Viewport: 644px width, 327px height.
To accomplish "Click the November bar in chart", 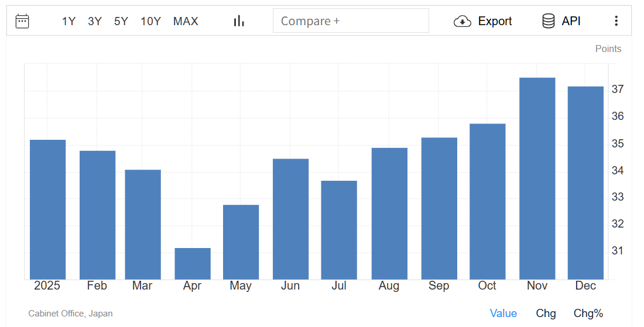I will click(537, 178).
